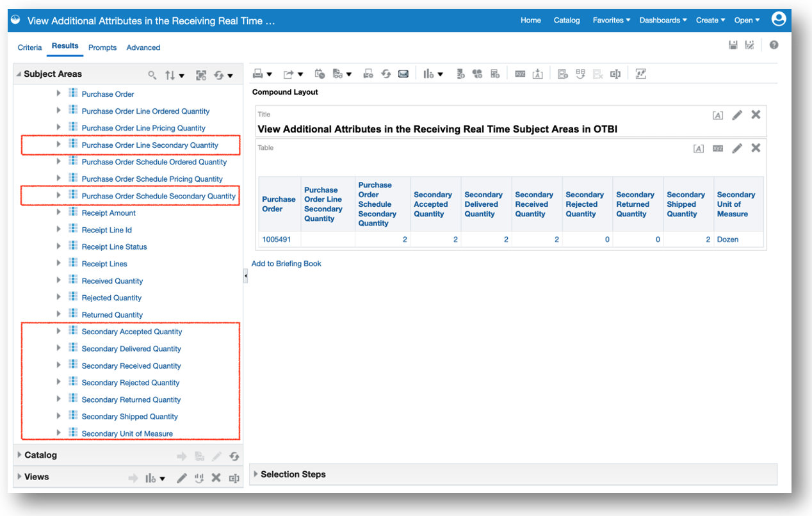
Task: Click the new group icon
Action: [477, 74]
